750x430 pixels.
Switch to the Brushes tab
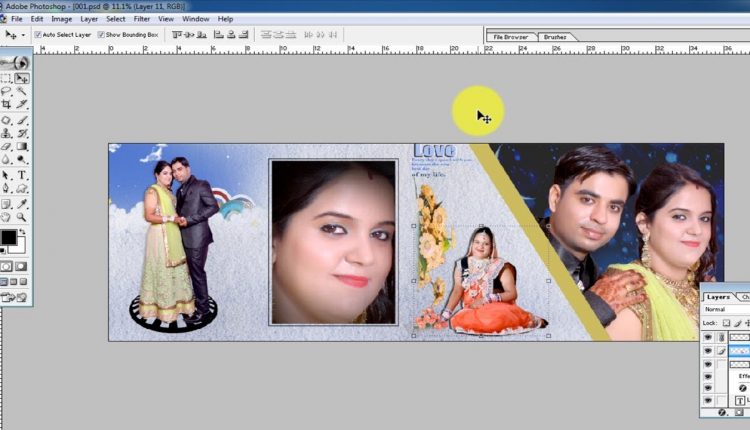coord(555,37)
